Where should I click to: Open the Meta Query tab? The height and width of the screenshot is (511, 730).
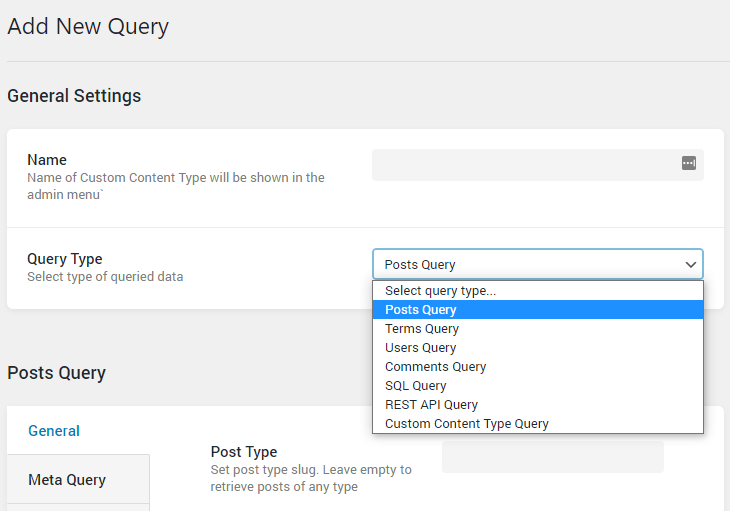click(x=67, y=480)
